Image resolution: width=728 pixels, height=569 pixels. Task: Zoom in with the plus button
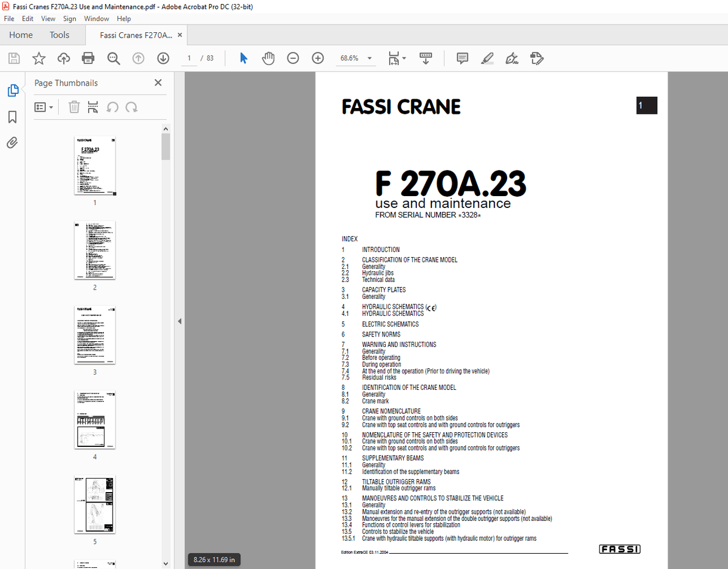[317, 58]
